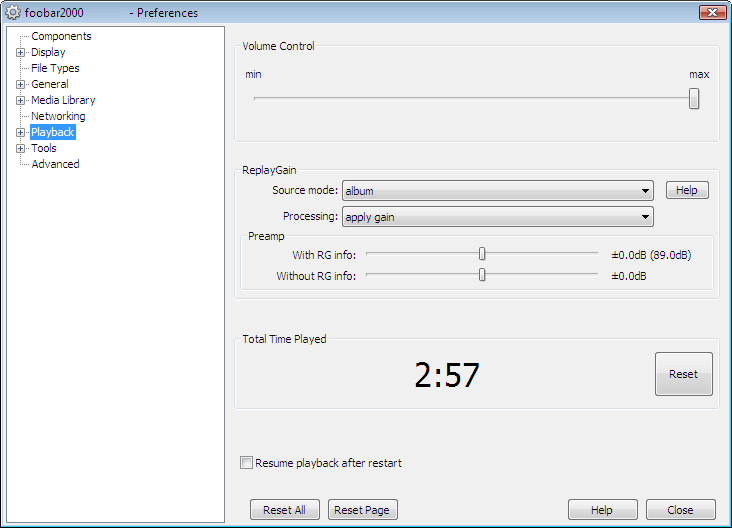
Task: Open the Source mode dropdown
Action: coord(497,191)
